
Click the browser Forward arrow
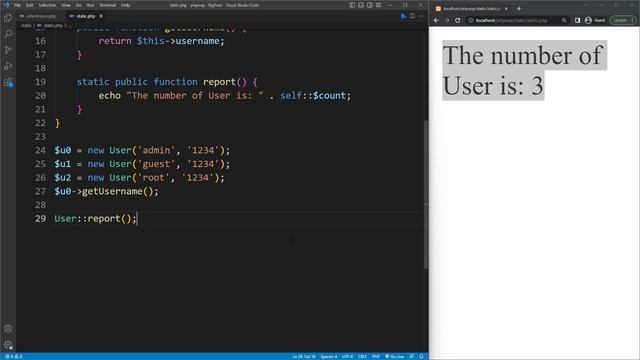447,20
